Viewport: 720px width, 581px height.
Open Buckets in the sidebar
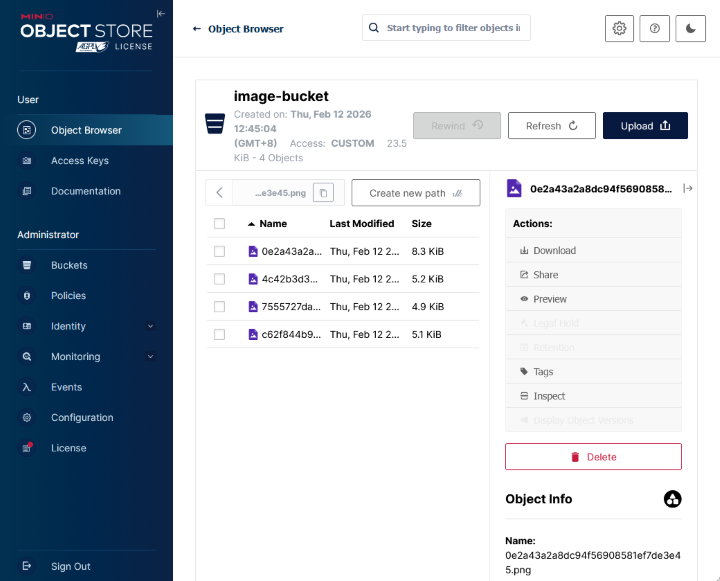(x=69, y=265)
